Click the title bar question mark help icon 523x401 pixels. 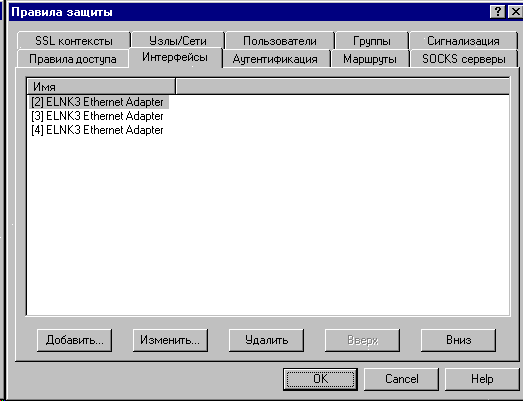[497, 12]
